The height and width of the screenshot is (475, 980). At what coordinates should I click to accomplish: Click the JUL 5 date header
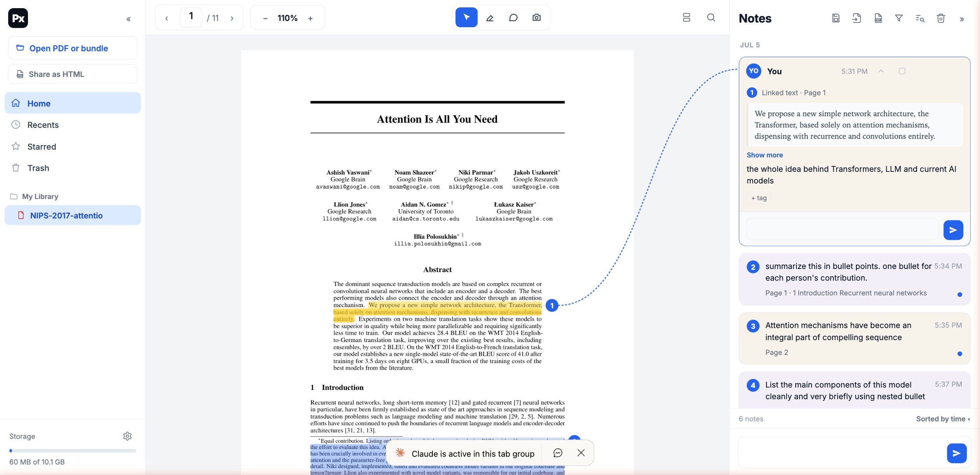pyautogui.click(x=749, y=45)
